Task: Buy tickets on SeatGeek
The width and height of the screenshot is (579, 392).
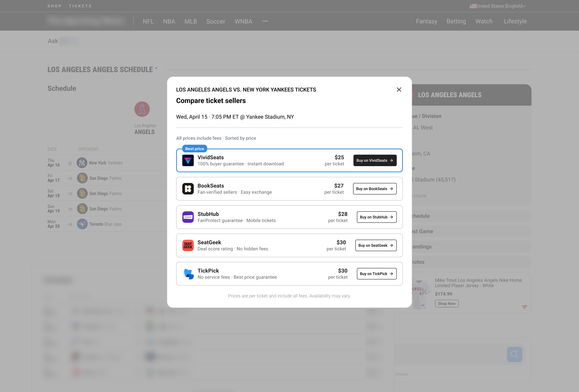Action: 376,245
